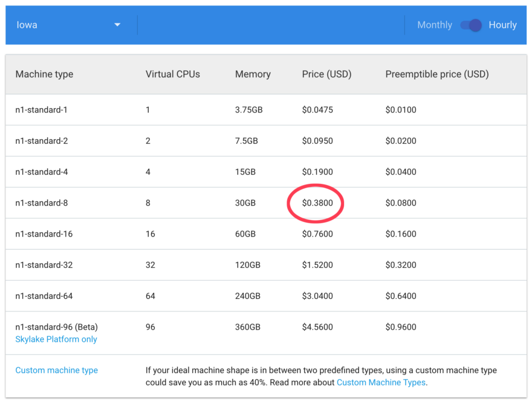Viewport: 532px width, 404px height.
Task: Click the Preemptible price (USD) header
Action: pyautogui.click(x=436, y=74)
